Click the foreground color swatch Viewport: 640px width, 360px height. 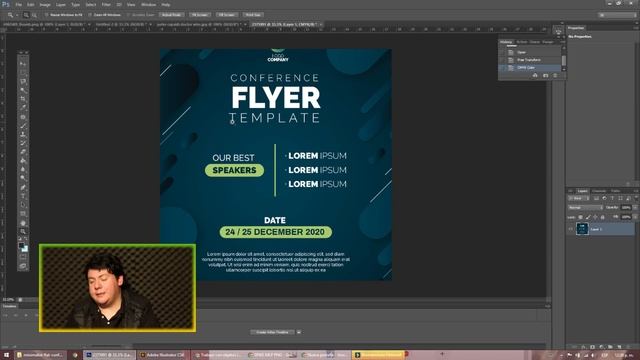(21, 245)
